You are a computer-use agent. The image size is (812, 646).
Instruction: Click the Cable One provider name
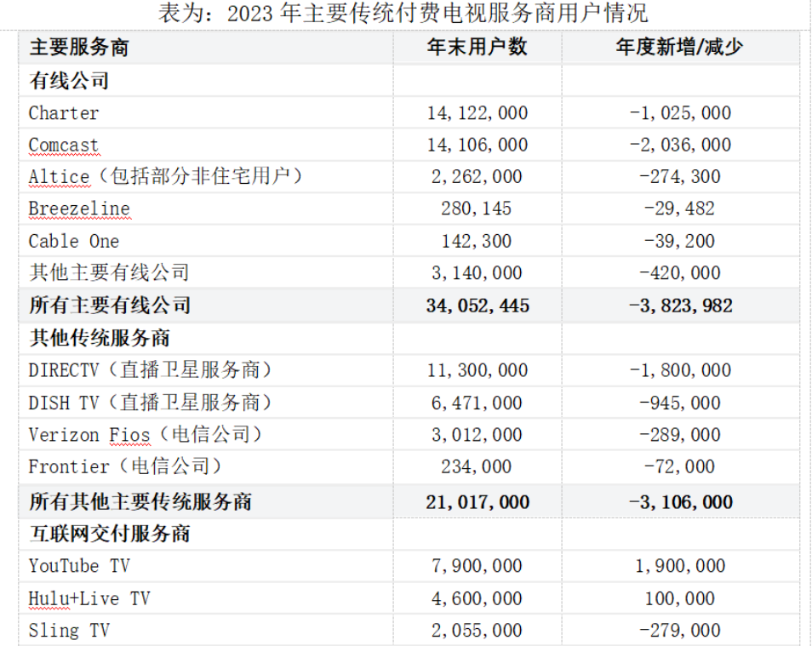click(x=74, y=242)
